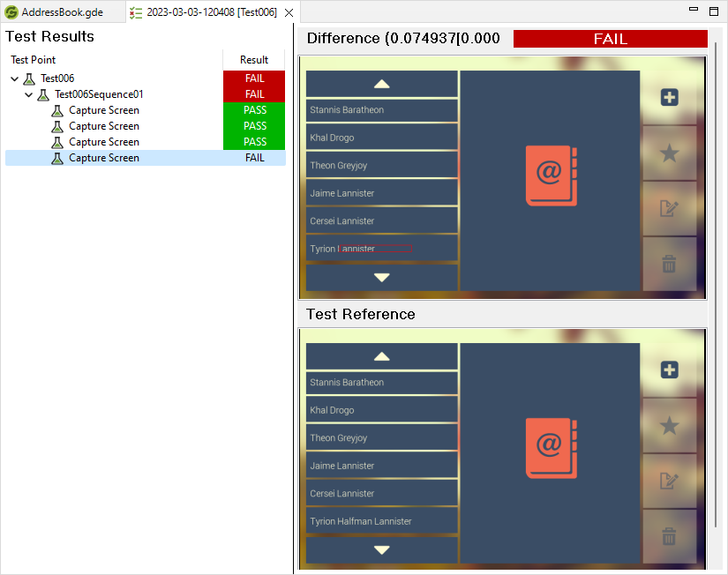
Task: Click the flask icon next to Test006
Action: click(x=29, y=78)
